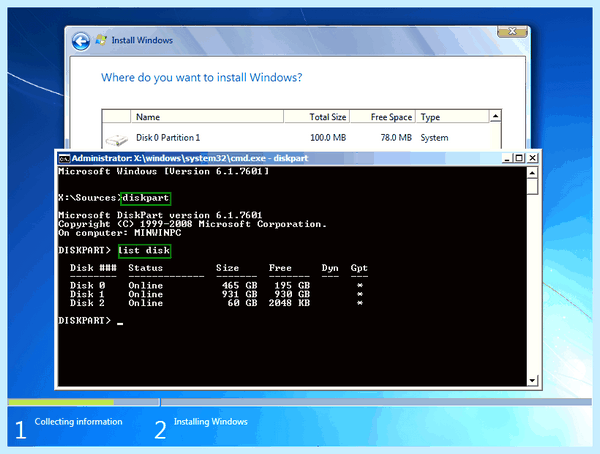The image size is (600, 454).
Task: Click the Disk 0 row in the diskpart output
Action: 217,286
